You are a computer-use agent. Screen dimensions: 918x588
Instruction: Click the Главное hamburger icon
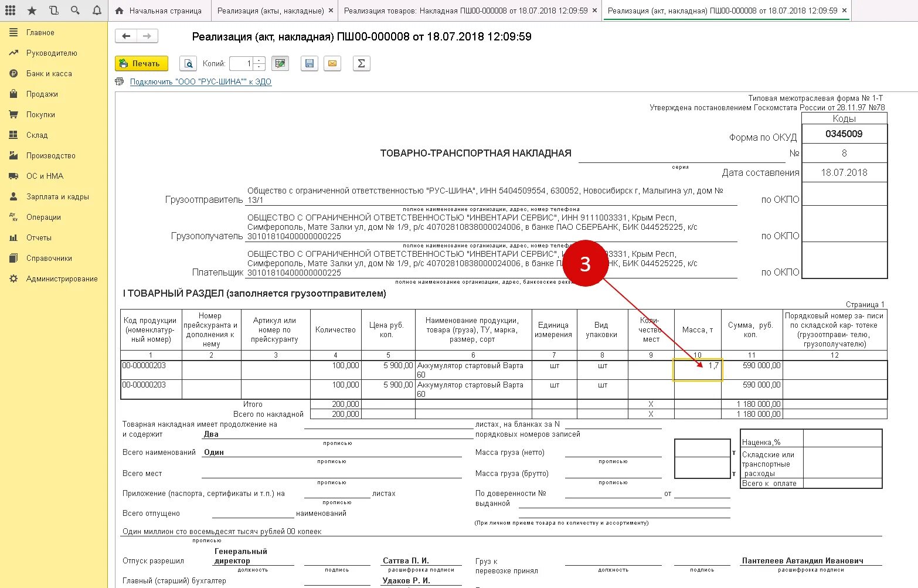tap(13, 33)
